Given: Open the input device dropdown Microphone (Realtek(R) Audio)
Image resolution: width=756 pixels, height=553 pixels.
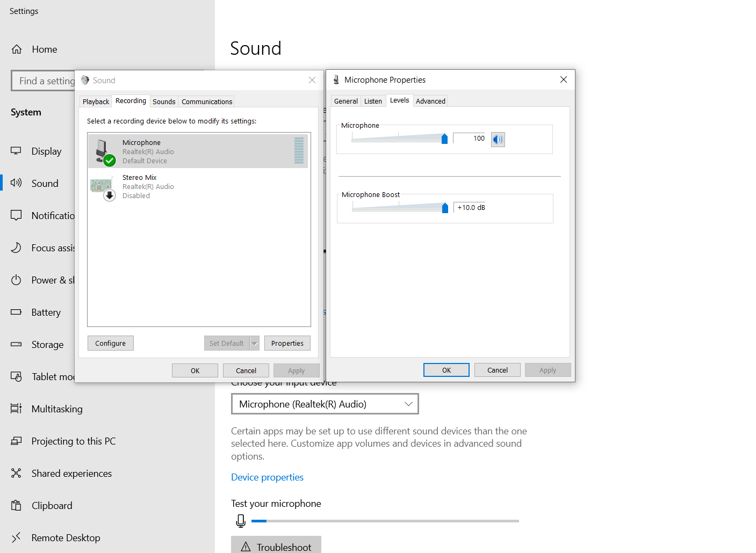Looking at the screenshot, I should tap(325, 404).
